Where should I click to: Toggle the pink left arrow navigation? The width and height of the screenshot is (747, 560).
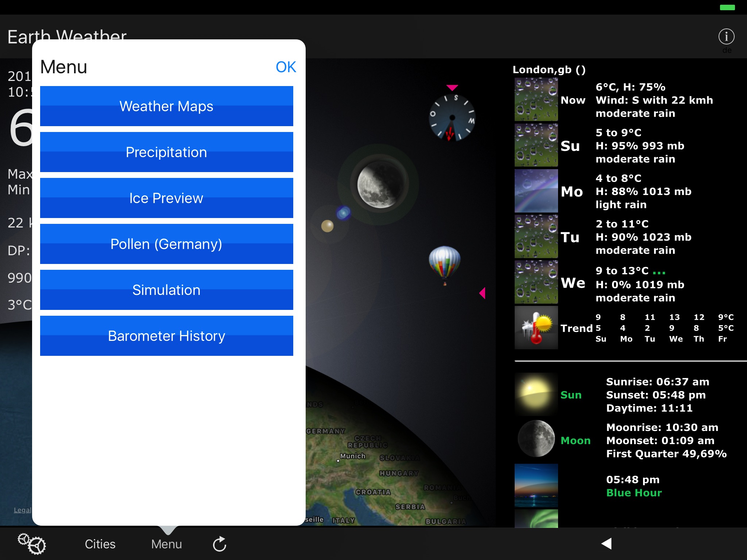[483, 293]
